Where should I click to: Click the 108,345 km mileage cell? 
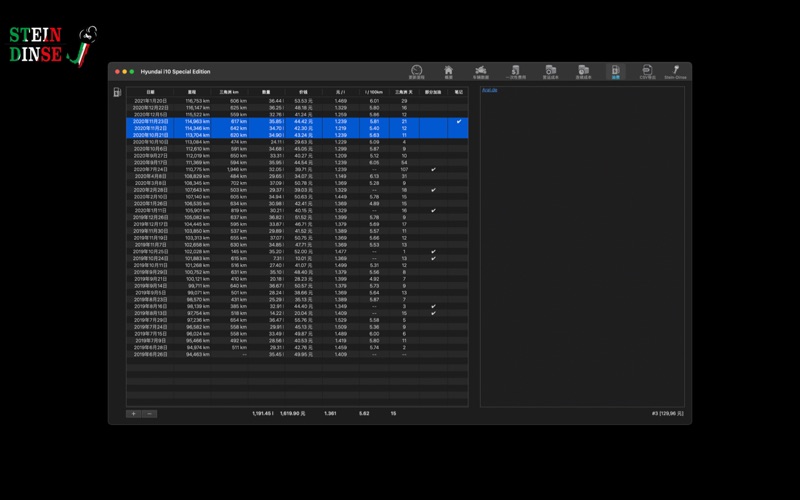point(197,183)
